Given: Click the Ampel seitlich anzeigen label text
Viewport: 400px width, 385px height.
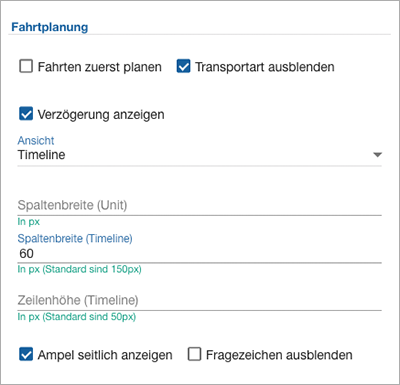Looking at the screenshot, I should click(x=105, y=355).
